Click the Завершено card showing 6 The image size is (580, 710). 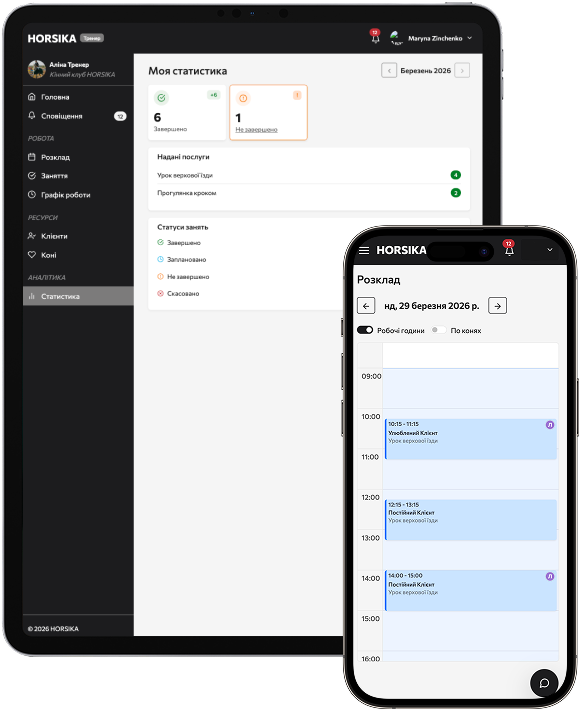[x=187, y=112]
